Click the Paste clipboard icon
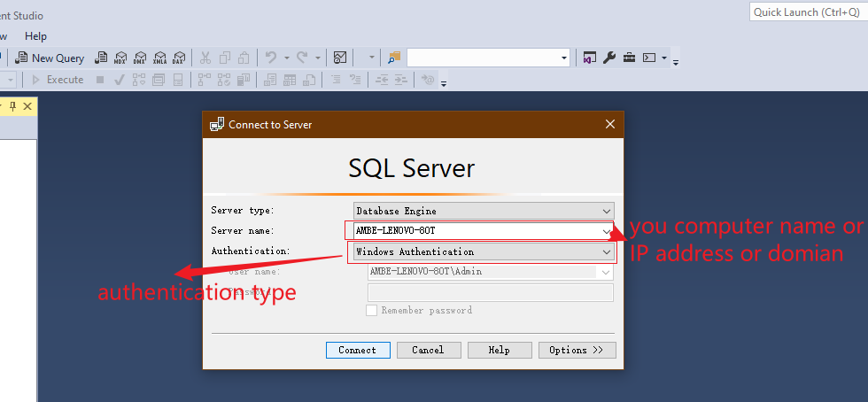 (x=244, y=58)
